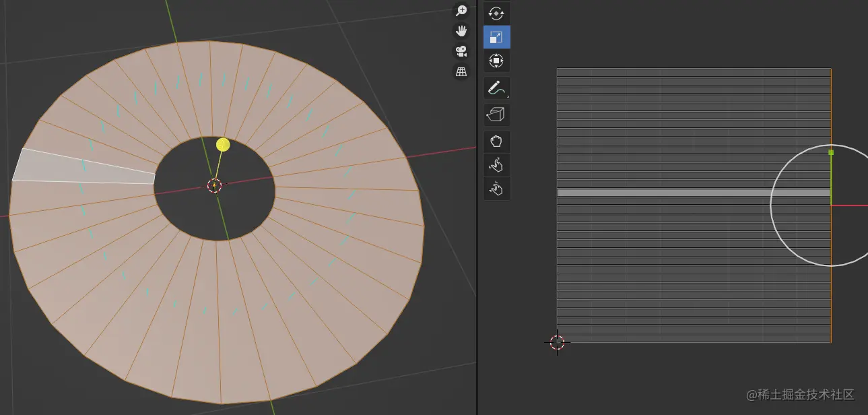Toggle the camera view in the viewport

[461, 51]
